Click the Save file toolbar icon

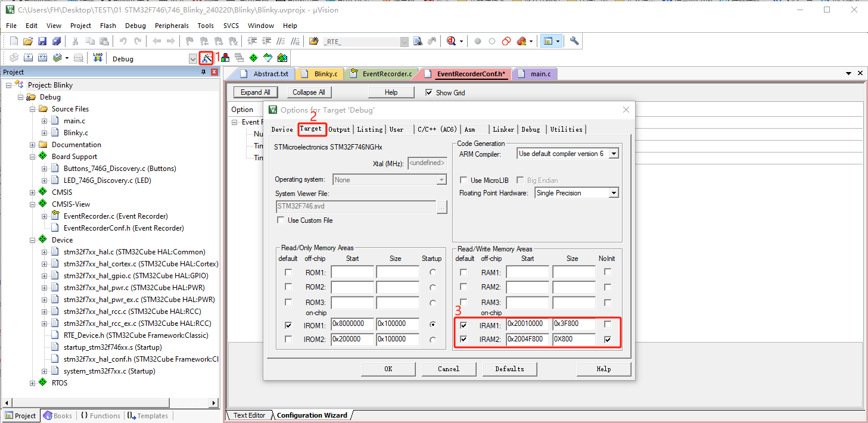tap(42, 41)
